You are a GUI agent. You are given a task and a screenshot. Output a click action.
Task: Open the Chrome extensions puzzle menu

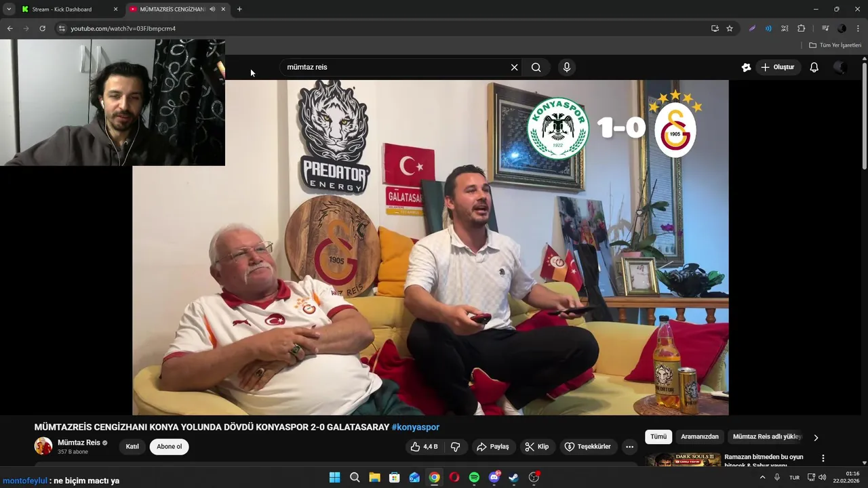801,28
